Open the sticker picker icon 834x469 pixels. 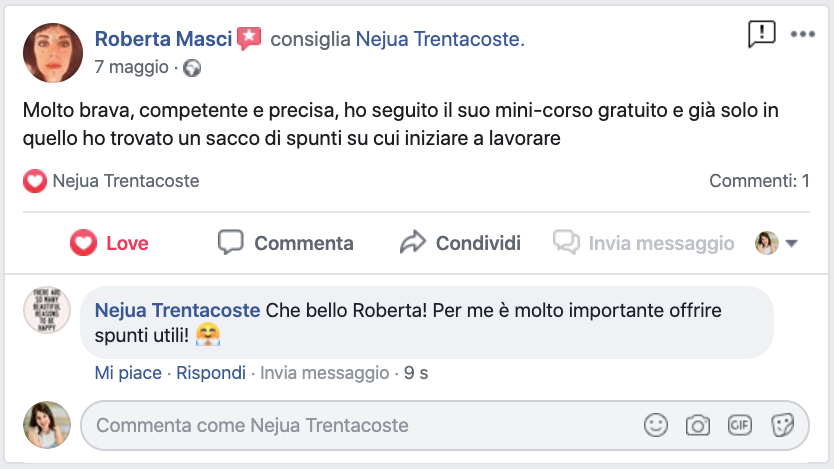(x=781, y=425)
